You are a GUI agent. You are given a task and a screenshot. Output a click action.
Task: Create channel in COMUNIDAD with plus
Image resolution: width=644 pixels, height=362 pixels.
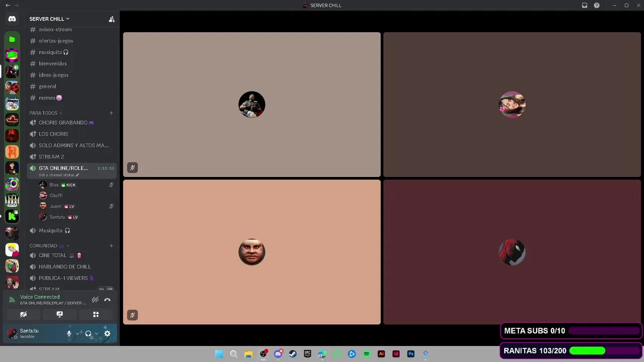coord(111,246)
